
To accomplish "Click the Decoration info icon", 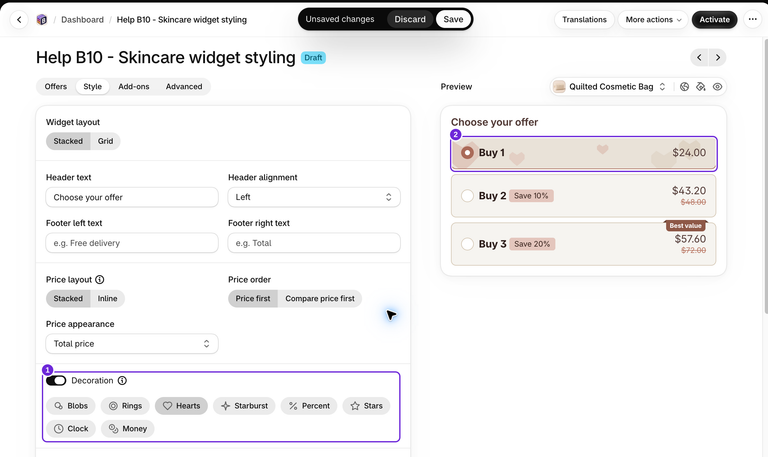I will [122, 381].
